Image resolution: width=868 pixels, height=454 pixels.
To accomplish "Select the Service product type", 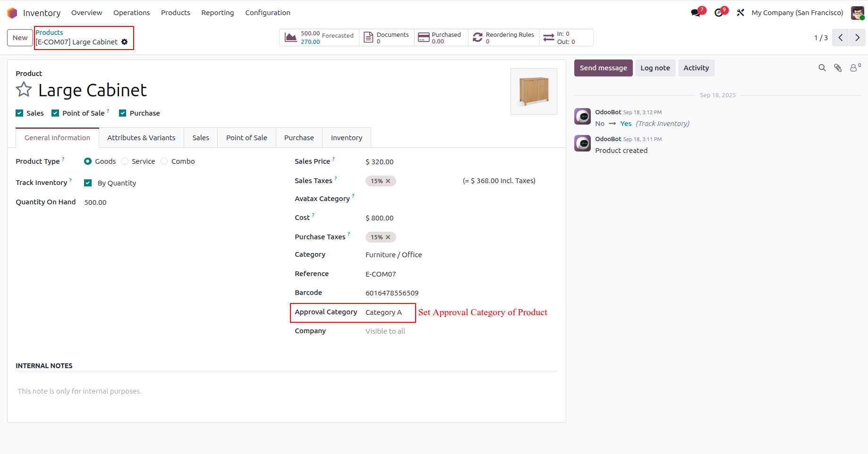I will (x=125, y=161).
